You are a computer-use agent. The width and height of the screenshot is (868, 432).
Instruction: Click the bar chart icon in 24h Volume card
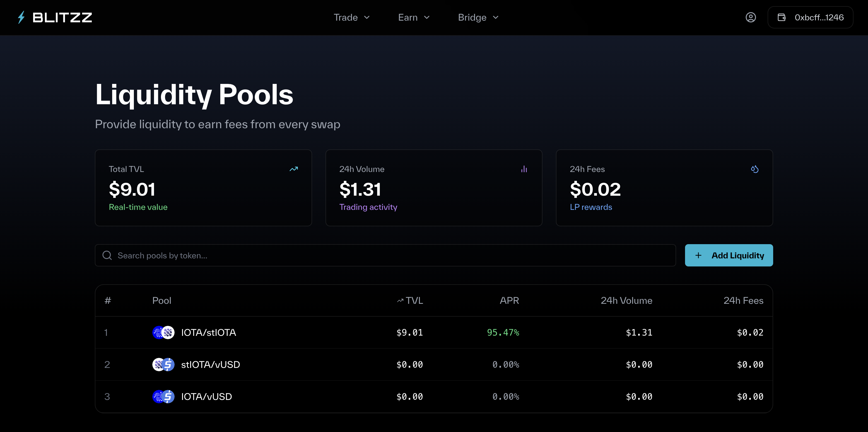524,169
